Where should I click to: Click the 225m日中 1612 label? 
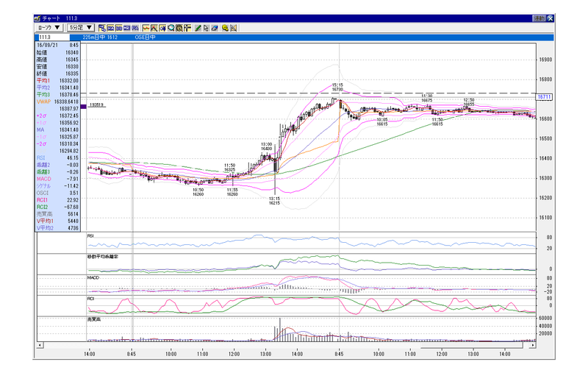click(x=100, y=37)
